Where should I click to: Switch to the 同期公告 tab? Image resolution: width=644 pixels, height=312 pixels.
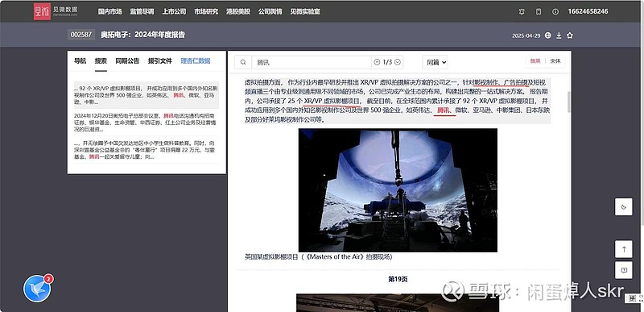pos(127,60)
